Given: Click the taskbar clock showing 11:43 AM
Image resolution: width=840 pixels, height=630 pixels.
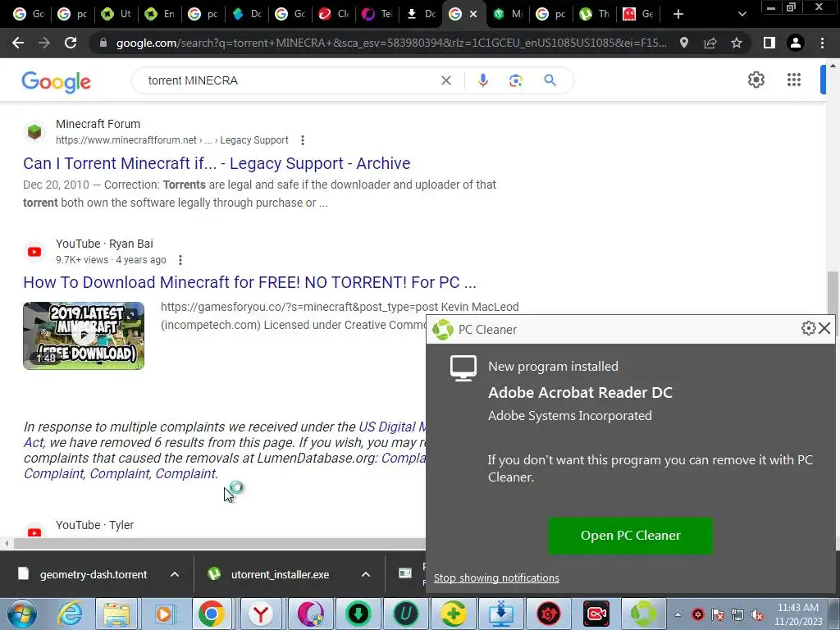Looking at the screenshot, I should tap(797, 614).
